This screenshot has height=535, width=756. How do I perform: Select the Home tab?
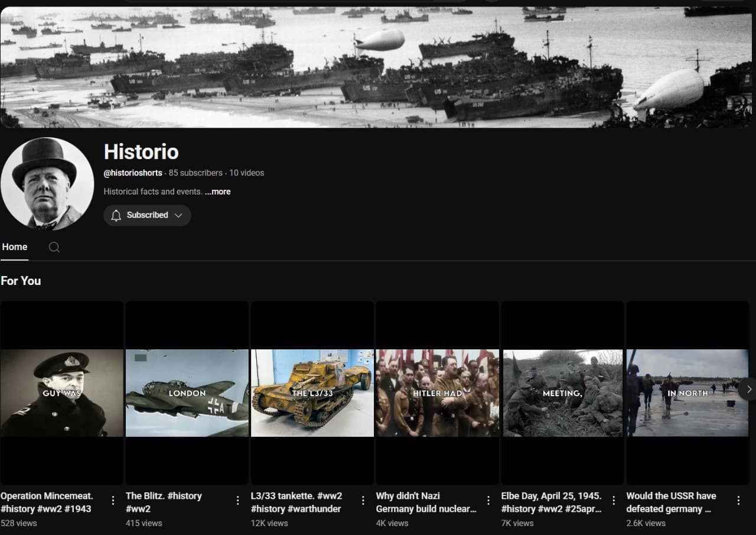click(15, 247)
